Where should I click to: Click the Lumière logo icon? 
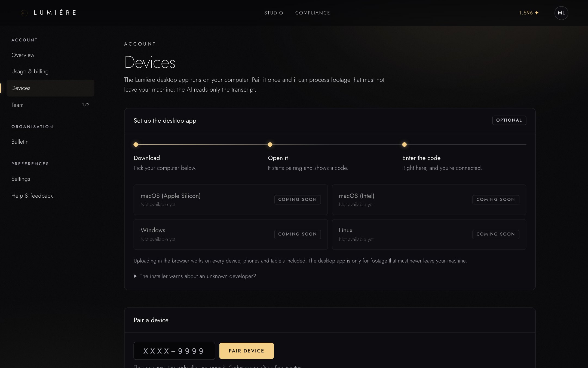tap(24, 13)
